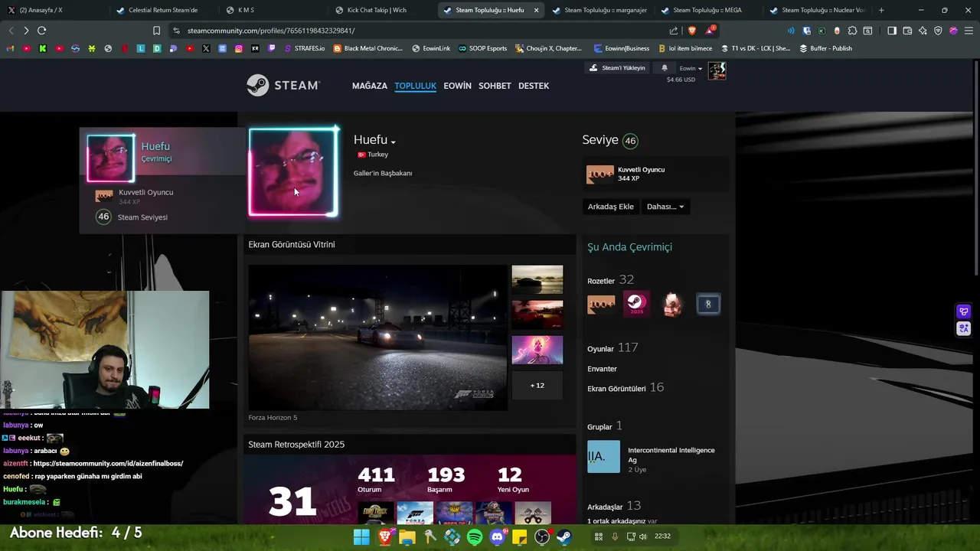Open Buffer - Publish bookmark
The image size is (980, 551).
pyautogui.click(x=825, y=48)
